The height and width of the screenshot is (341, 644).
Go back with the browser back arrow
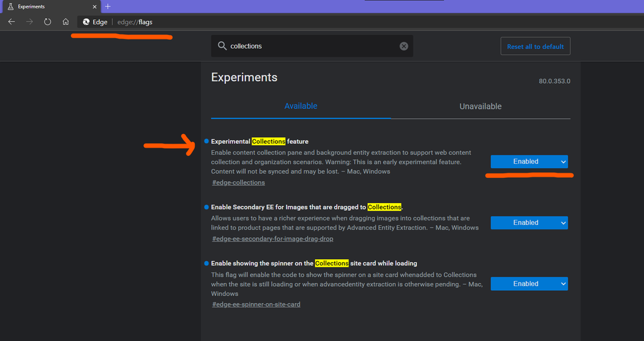(12, 22)
